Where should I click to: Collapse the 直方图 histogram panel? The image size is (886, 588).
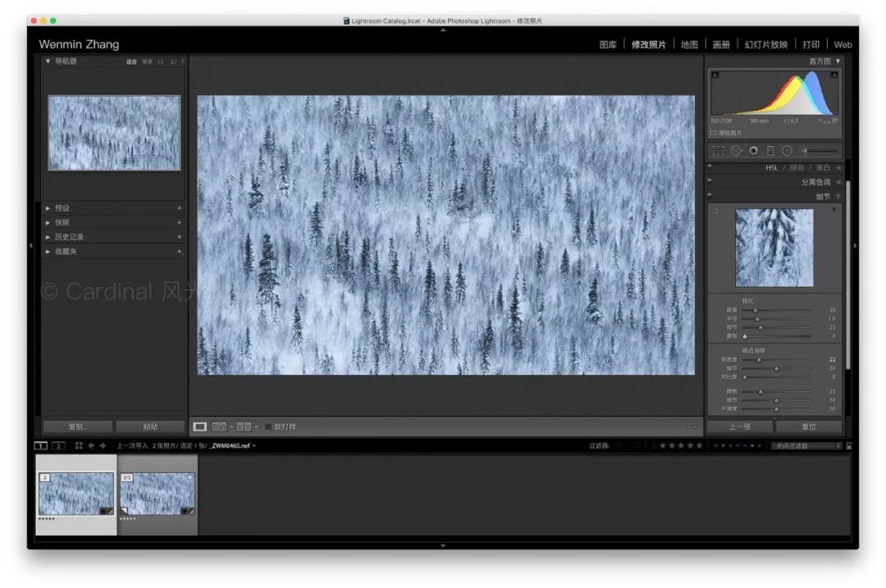pos(838,61)
